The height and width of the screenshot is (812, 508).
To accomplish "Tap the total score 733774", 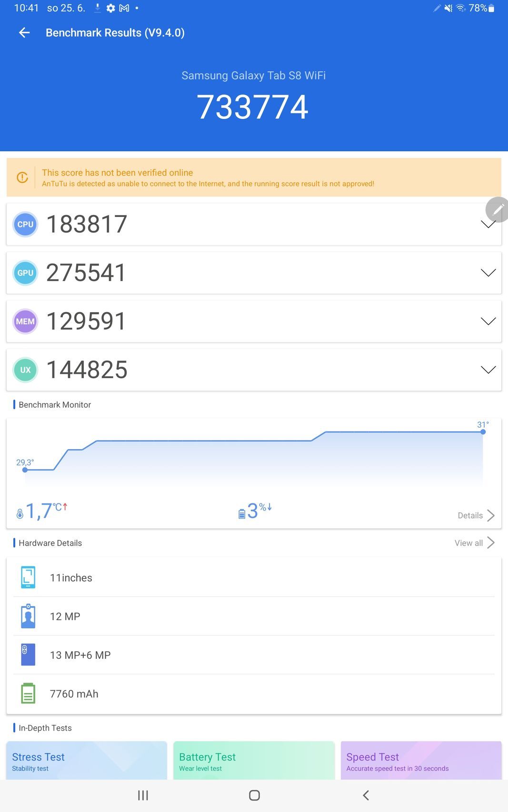I will tap(253, 107).
